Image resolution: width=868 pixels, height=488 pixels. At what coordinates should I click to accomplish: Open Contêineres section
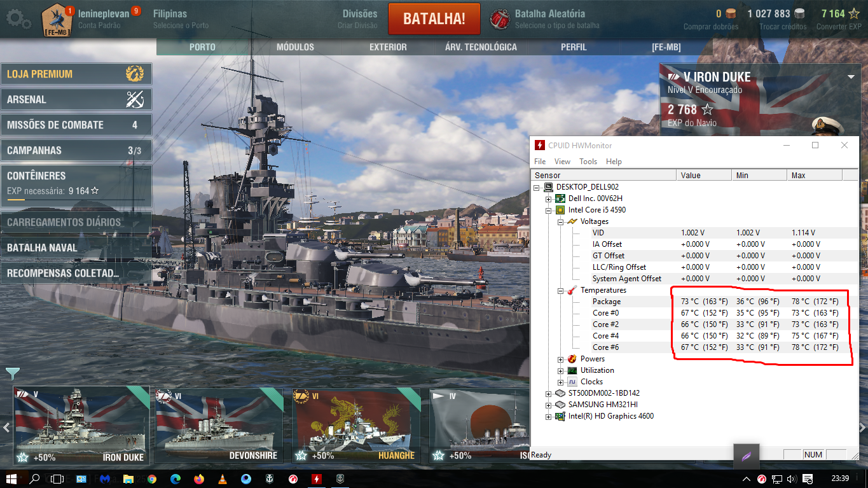76,186
